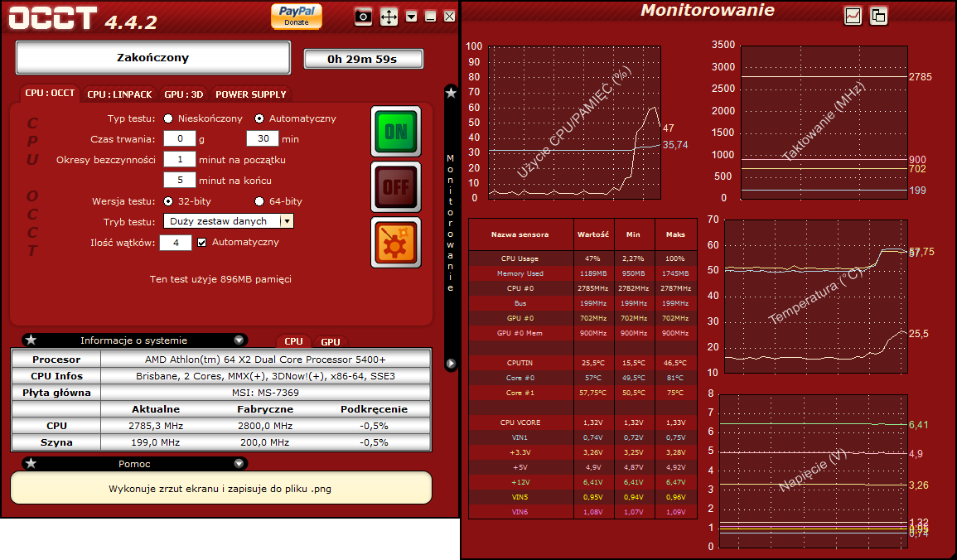Viewport: 957px width, 560px height.
Task: Click the Maks column header
Action: pos(675,234)
